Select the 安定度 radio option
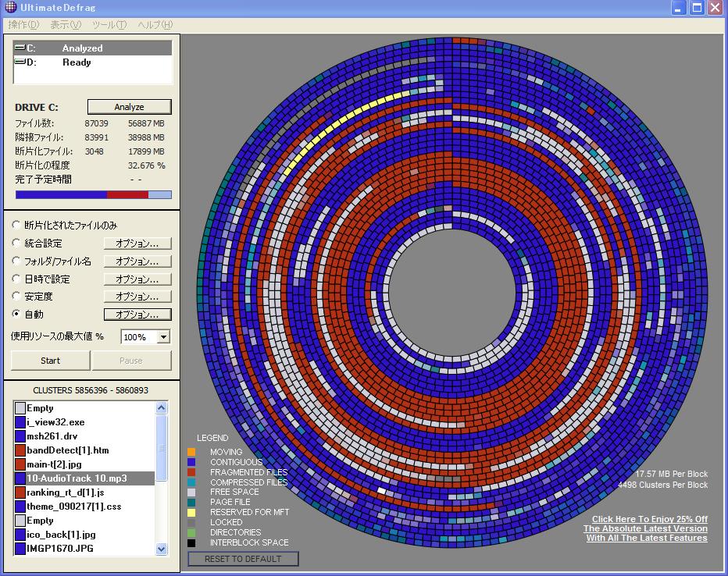This screenshot has height=576, width=728. (16, 296)
